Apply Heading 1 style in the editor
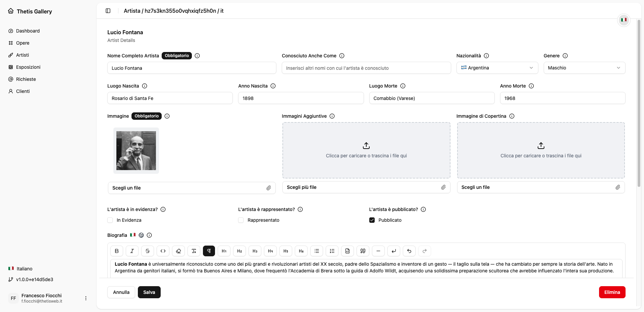 tap(224, 251)
